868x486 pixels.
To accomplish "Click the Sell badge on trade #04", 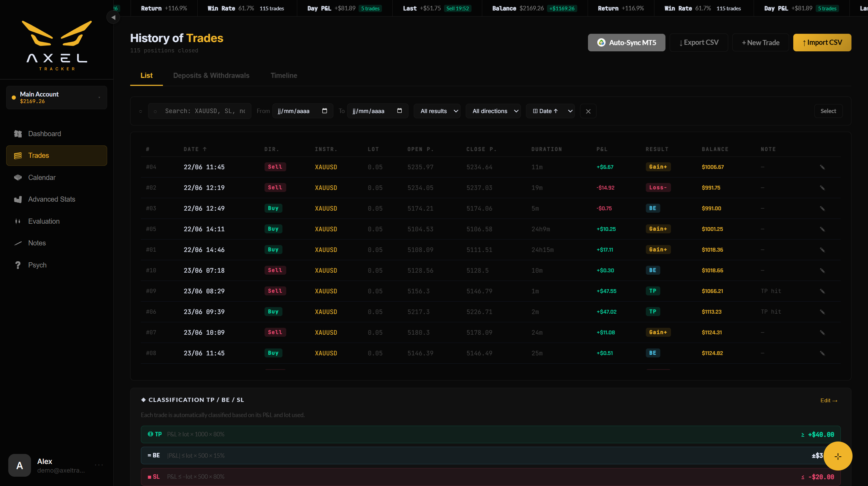I will [x=275, y=167].
